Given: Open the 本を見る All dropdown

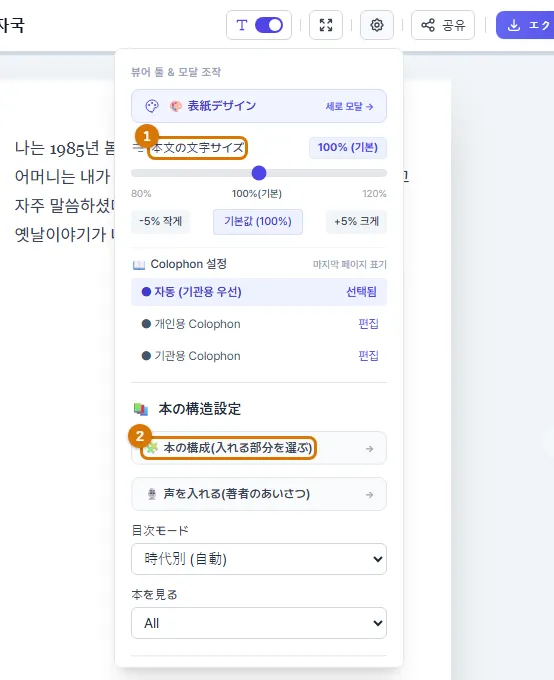Looking at the screenshot, I should (259, 623).
